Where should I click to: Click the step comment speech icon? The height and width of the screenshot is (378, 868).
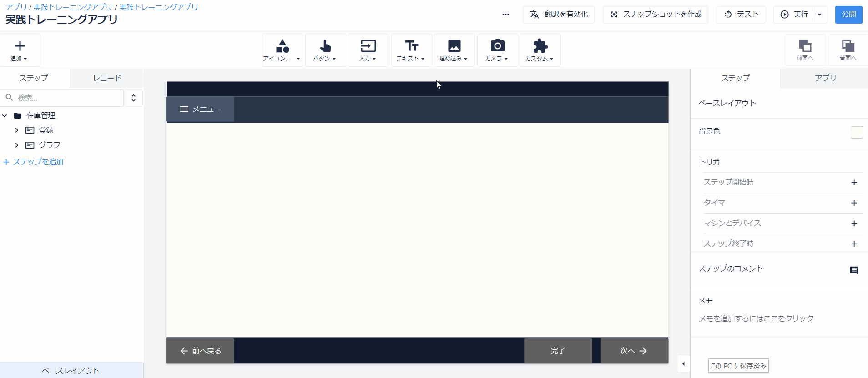click(854, 270)
